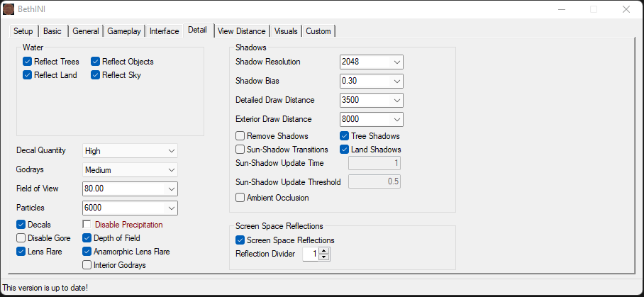Minimize the BethINI window

point(561,9)
